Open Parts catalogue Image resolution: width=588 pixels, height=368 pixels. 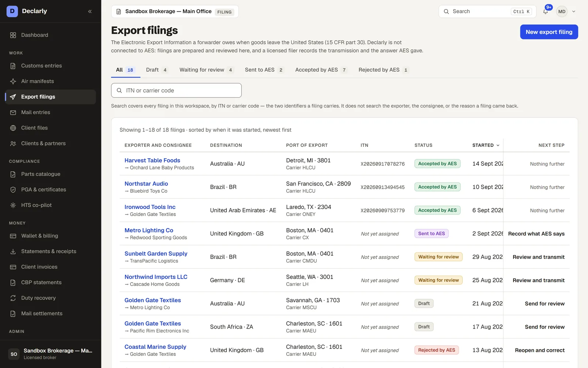51,174
